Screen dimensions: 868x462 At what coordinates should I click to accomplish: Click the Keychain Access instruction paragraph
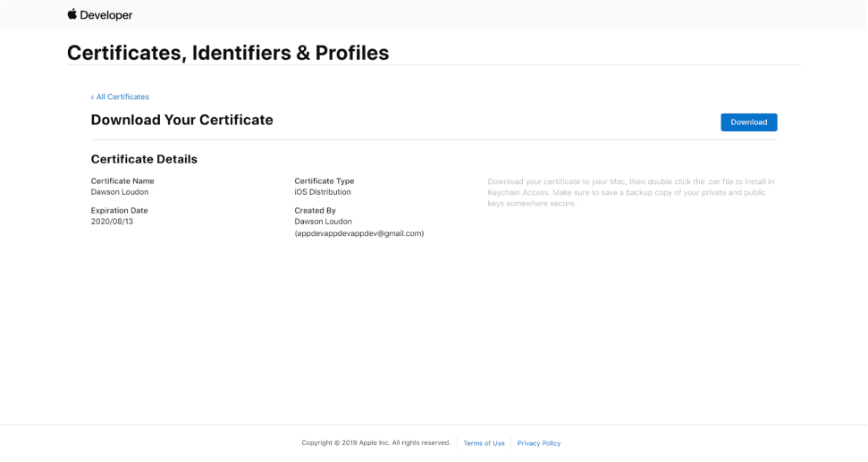[x=630, y=192]
